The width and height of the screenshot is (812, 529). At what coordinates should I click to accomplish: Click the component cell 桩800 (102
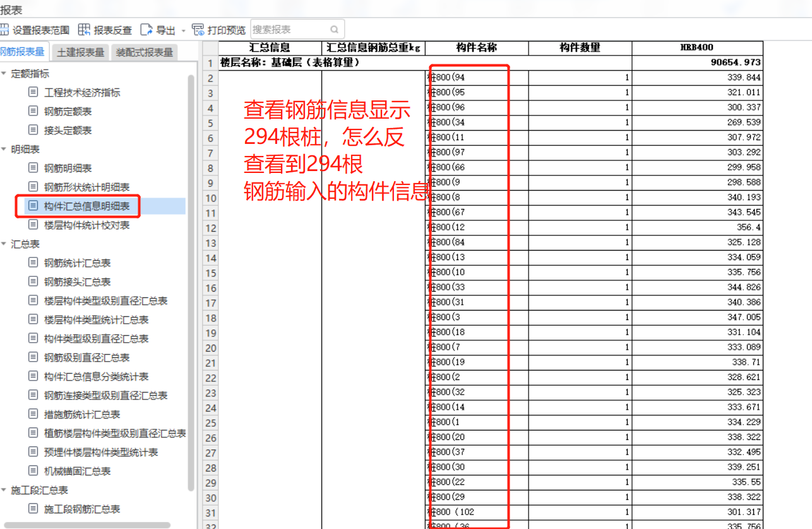point(477,512)
